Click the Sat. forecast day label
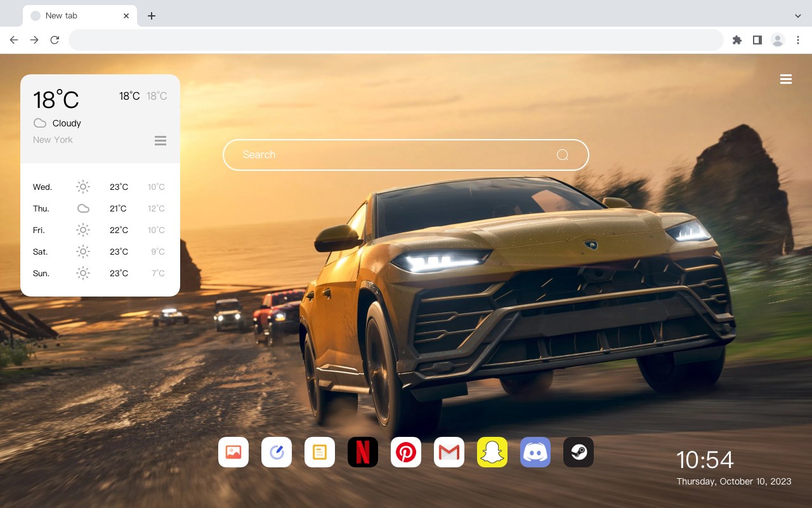 click(41, 251)
